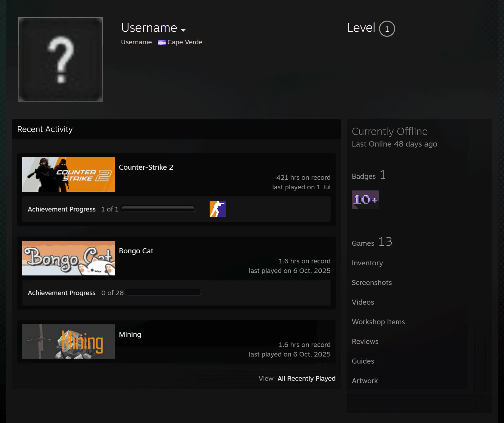Go to Videos
The height and width of the screenshot is (423, 504).
[x=363, y=302]
